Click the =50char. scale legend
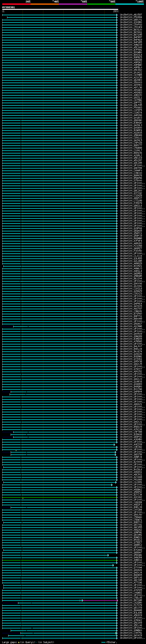The image size is (146, 644). [x=109, y=642]
